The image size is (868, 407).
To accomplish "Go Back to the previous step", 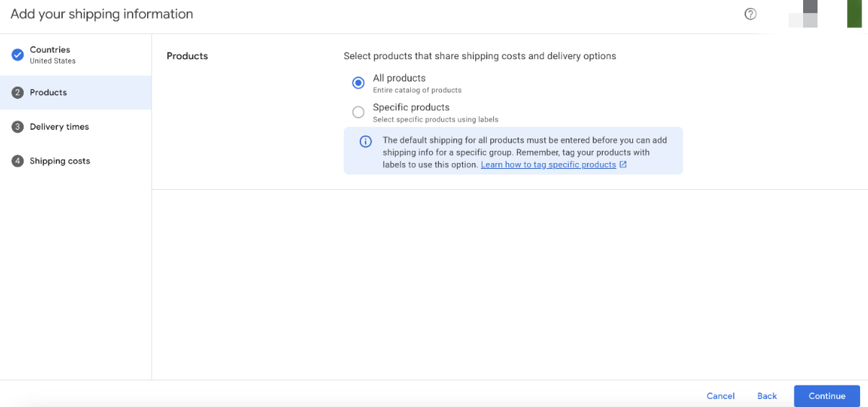I will click(767, 396).
